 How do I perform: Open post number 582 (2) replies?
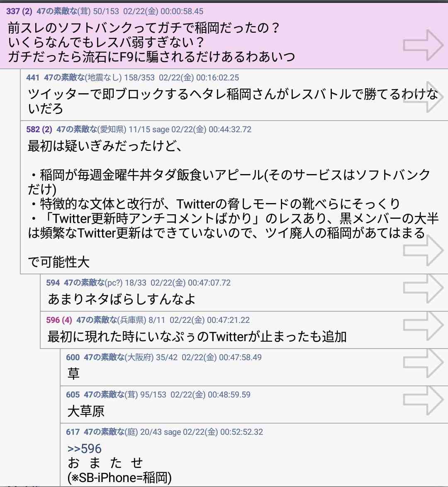tap(39, 129)
